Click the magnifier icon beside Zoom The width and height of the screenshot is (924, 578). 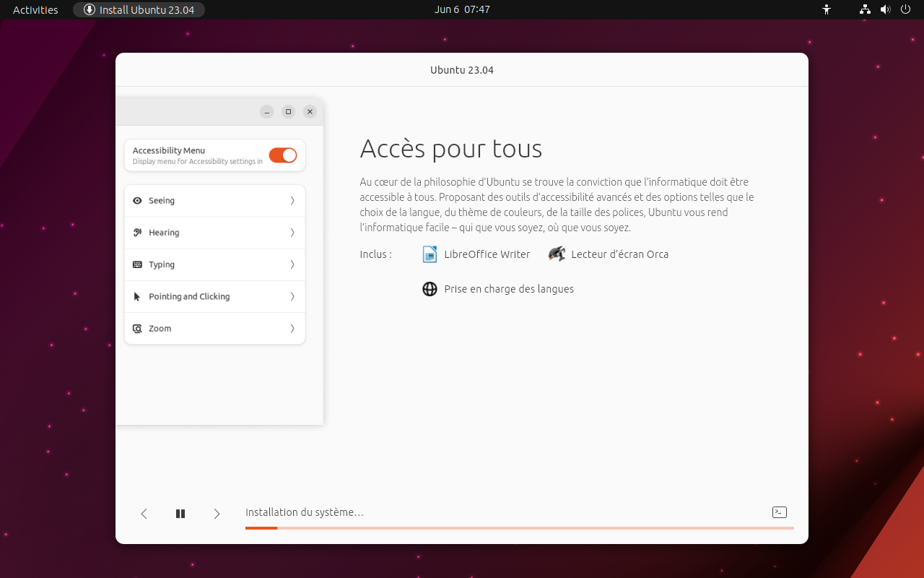point(137,329)
